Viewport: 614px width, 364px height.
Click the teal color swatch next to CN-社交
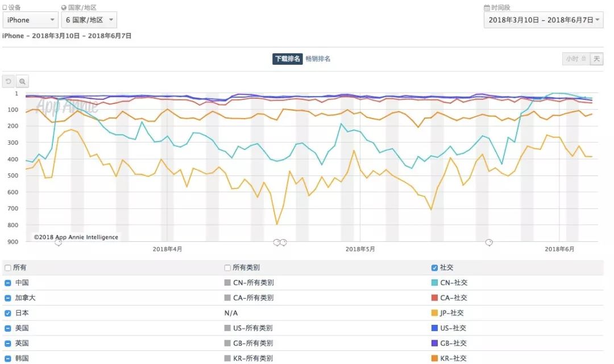click(435, 282)
